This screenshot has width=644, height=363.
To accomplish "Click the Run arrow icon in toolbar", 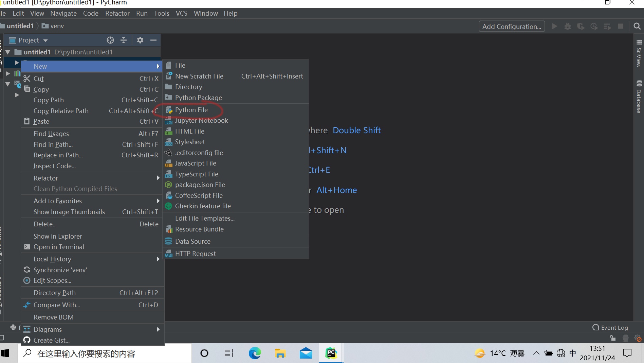I will (x=554, y=26).
